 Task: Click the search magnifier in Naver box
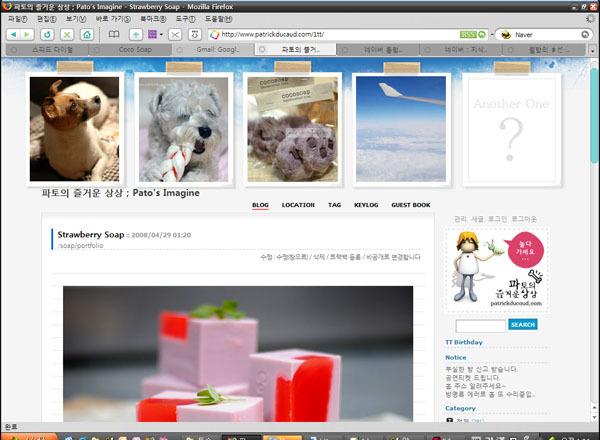585,34
